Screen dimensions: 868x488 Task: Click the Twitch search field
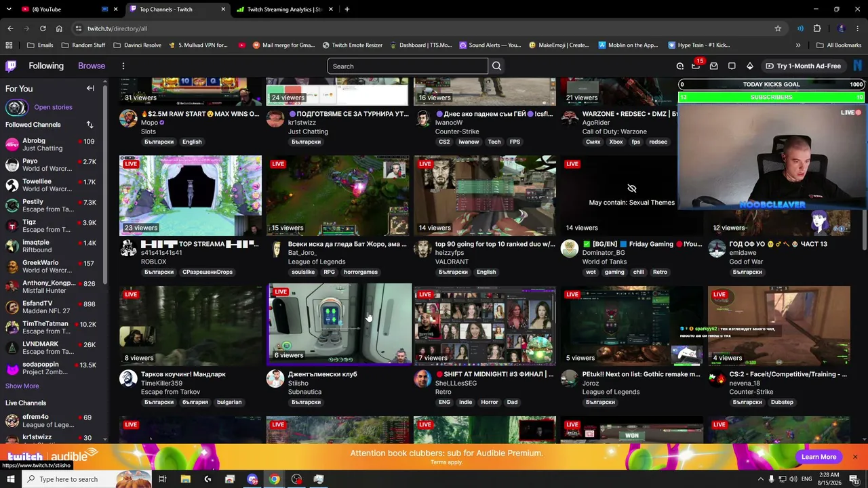click(408, 66)
